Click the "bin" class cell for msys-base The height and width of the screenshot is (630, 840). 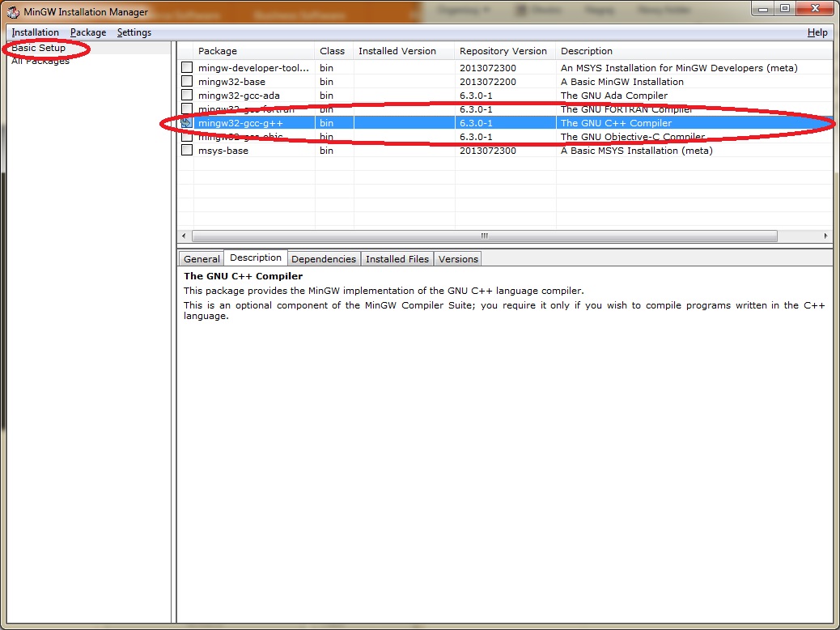(x=326, y=151)
